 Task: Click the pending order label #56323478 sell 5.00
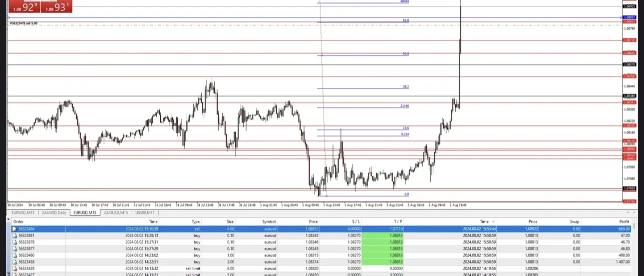click(x=23, y=23)
